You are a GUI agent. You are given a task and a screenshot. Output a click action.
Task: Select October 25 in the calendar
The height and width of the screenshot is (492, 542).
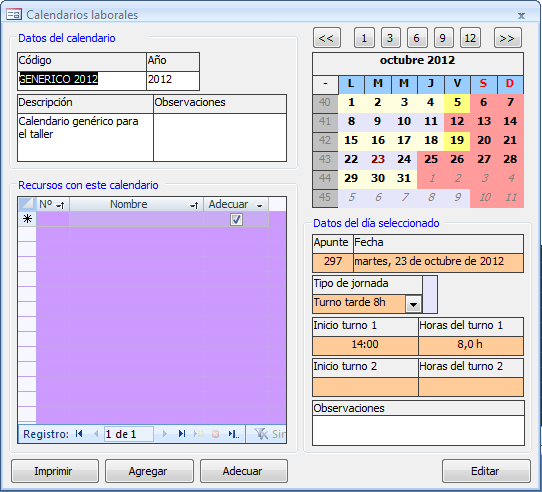[431, 159]
